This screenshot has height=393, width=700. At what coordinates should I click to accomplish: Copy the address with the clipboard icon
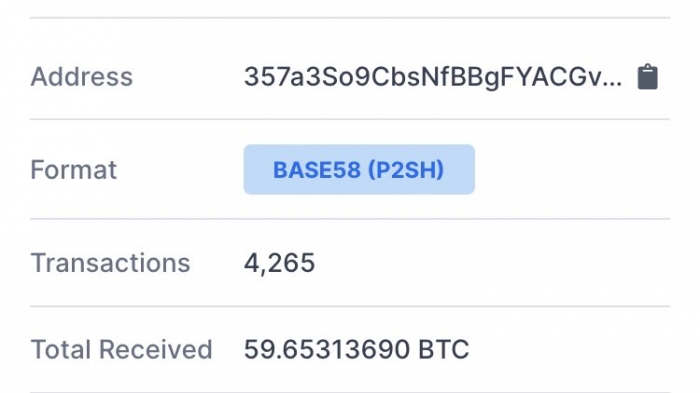click(x=647, y=77)
